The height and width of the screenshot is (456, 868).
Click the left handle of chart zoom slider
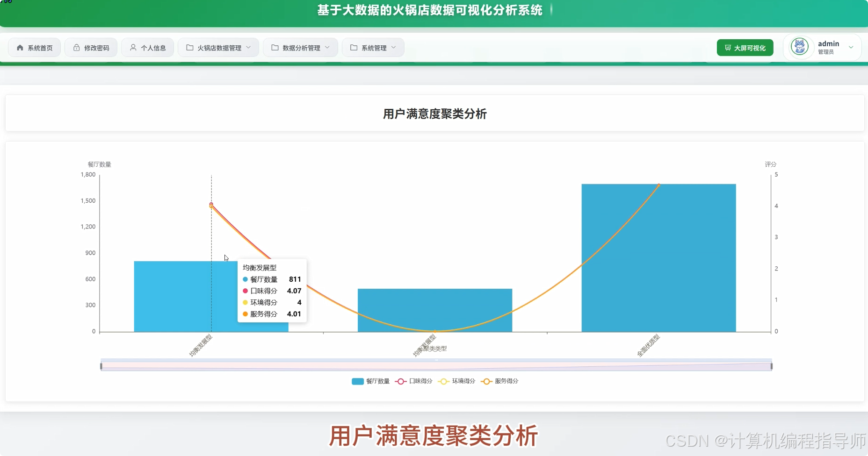coord(101,366)
